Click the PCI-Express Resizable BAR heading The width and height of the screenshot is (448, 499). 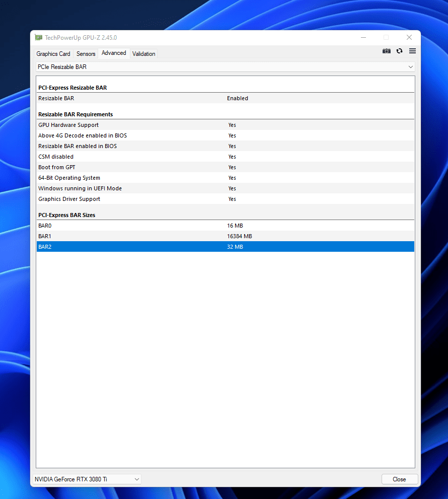pyautogui.click(x=72, y=88)
